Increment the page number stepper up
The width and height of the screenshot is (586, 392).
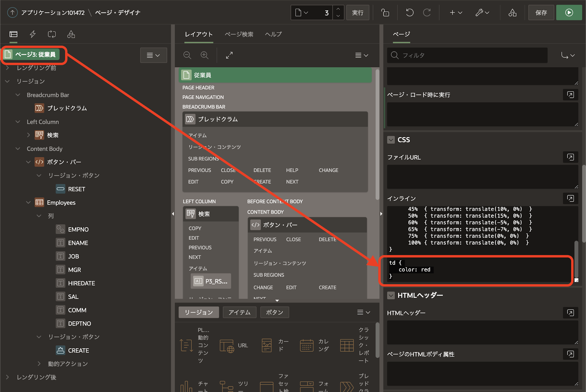click(x=338, y=9)
